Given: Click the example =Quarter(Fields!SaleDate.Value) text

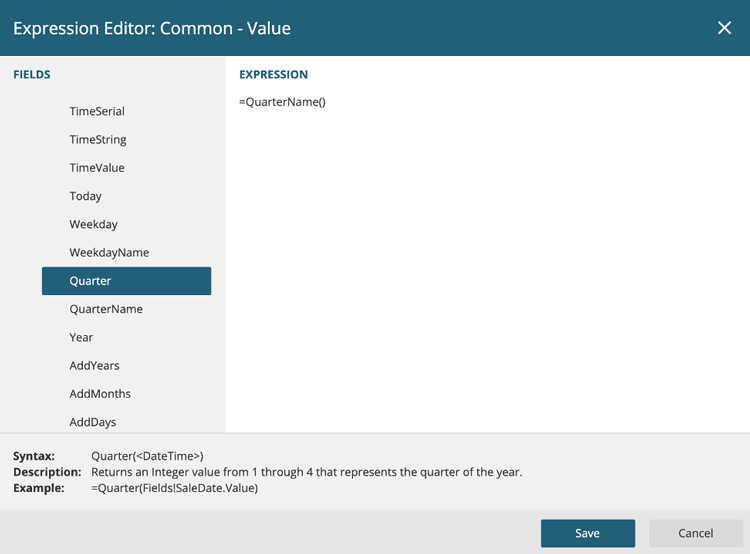Looking at the screenshot, I should (x=175, y=488).
